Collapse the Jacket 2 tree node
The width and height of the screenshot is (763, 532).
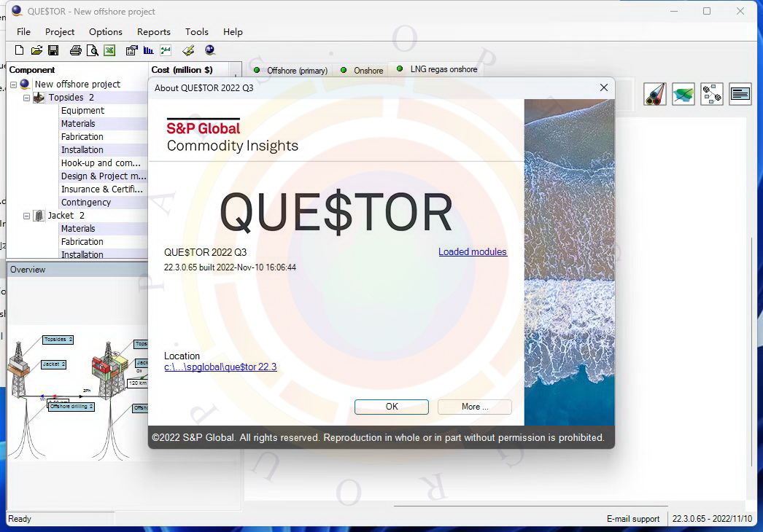27,216
